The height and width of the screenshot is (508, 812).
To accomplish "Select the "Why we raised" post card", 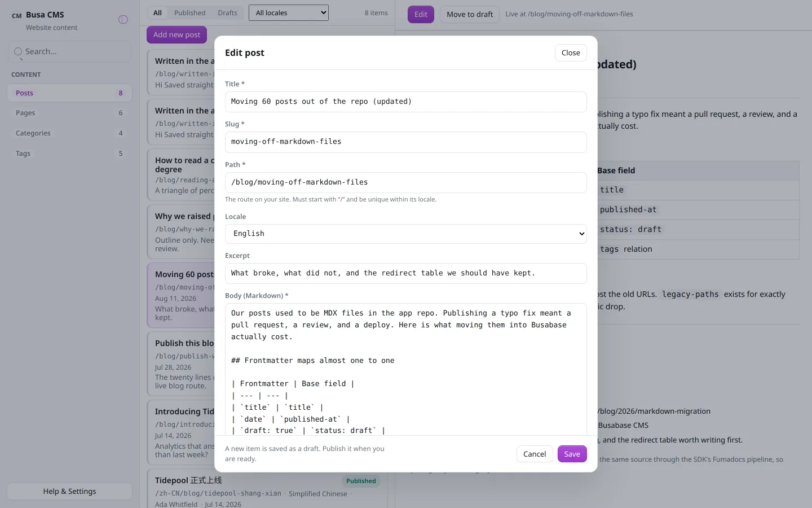I will pos(181,231).
